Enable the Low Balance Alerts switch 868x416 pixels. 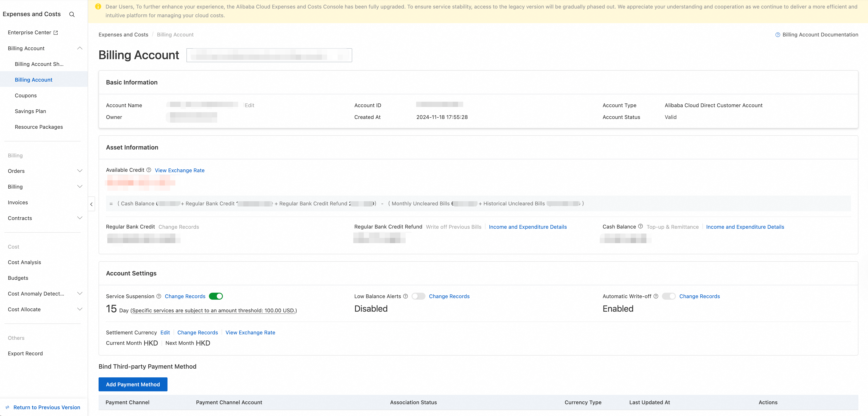click(418, 296)
